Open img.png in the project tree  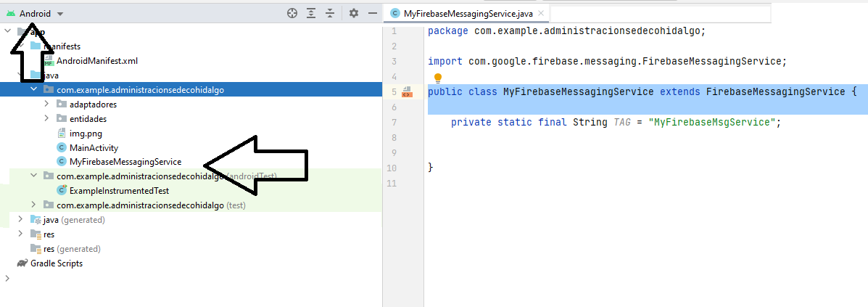86,133
